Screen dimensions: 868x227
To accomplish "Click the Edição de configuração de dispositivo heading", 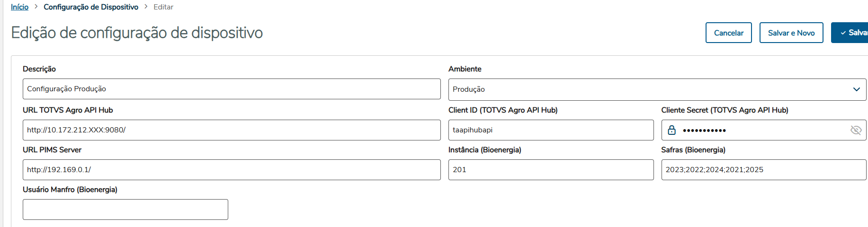I will click(x=137, y=33).
